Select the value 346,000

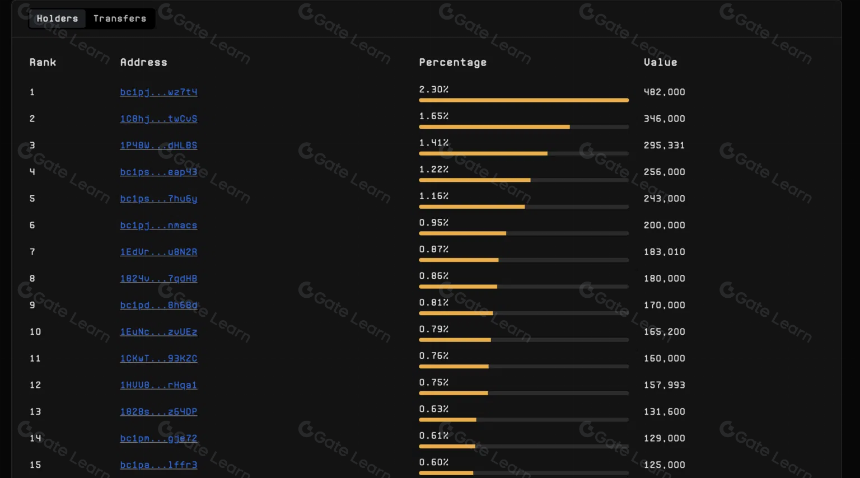[664, 119]
